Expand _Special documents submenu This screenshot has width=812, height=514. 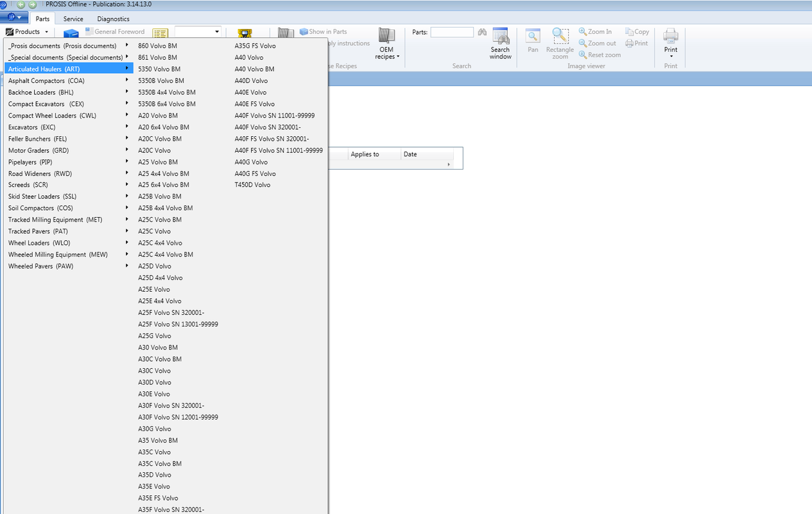(69, 58)
